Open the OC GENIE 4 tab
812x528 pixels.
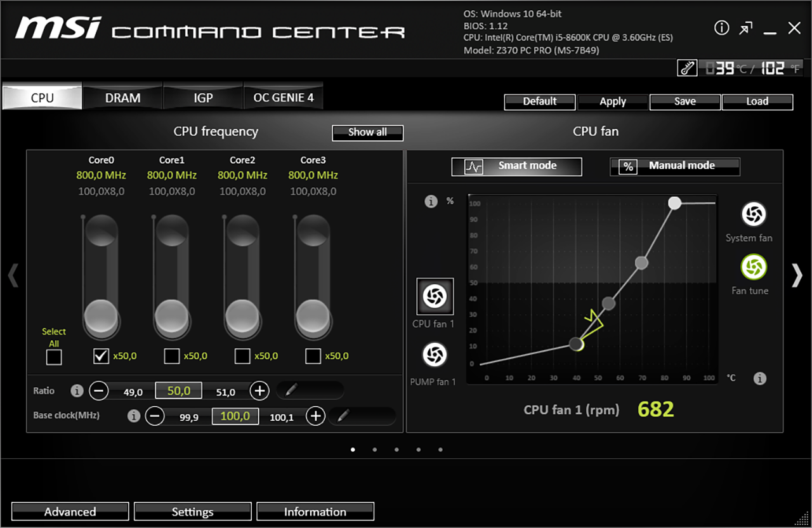pyautogui.click(x=284, y=98)
